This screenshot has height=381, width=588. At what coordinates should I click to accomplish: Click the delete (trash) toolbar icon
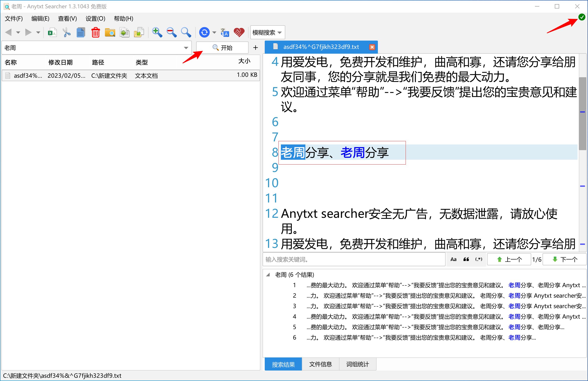coord(96,32)
